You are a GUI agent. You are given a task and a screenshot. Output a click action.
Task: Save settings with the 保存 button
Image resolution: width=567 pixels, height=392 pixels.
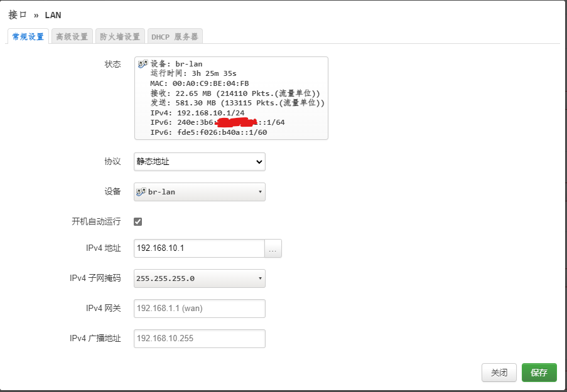pos(539,372)
